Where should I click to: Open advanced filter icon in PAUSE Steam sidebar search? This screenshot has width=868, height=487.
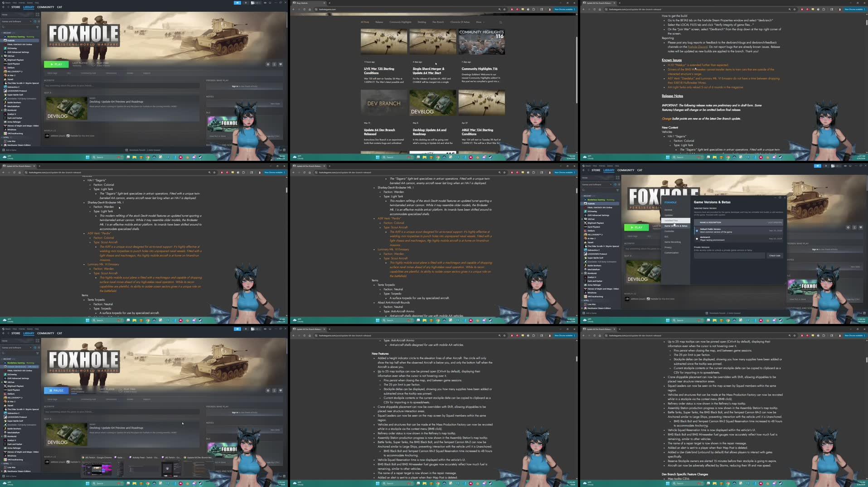[x=37, y=353]
